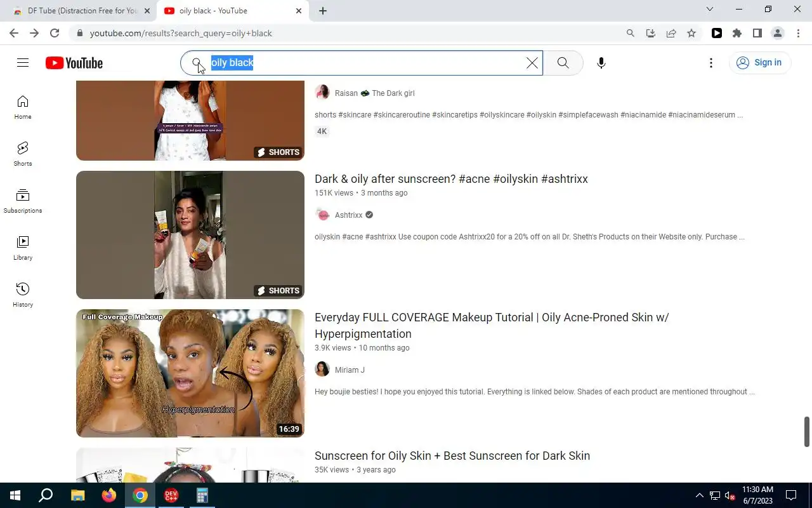This screenshot has width=812, height=508.
Task: Click the muted volume tray icon
Action: coord(730,495)
